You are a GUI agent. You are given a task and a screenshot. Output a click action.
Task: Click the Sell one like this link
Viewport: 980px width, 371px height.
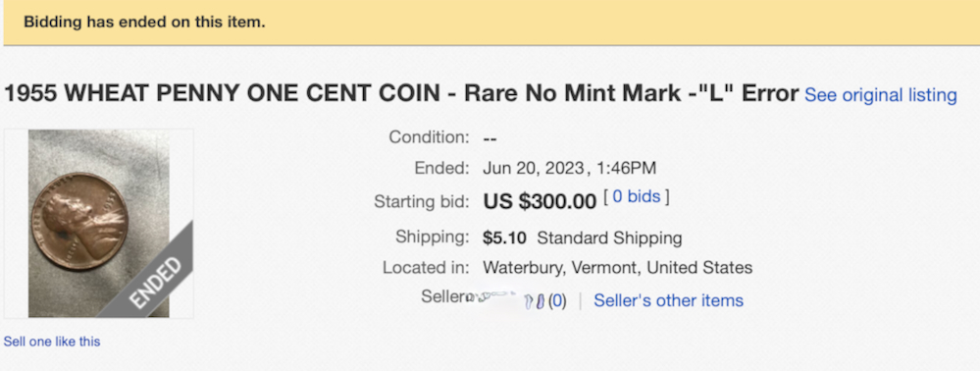(52, 342)
